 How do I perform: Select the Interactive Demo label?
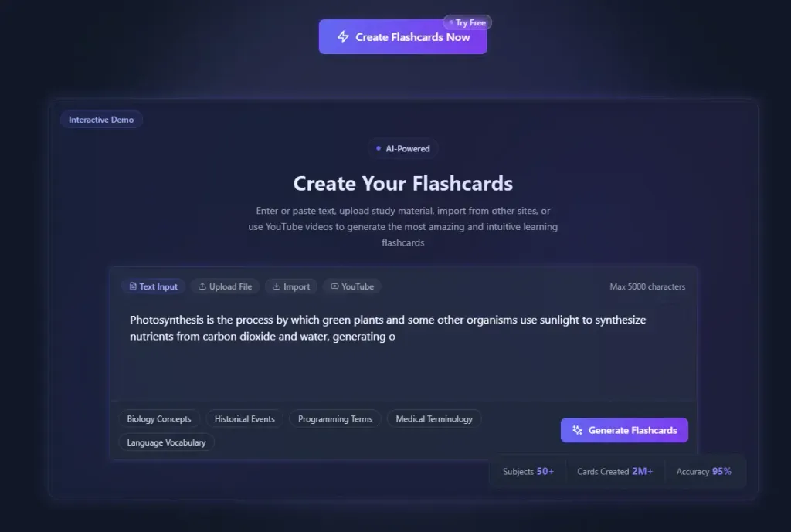coord(101,120)
